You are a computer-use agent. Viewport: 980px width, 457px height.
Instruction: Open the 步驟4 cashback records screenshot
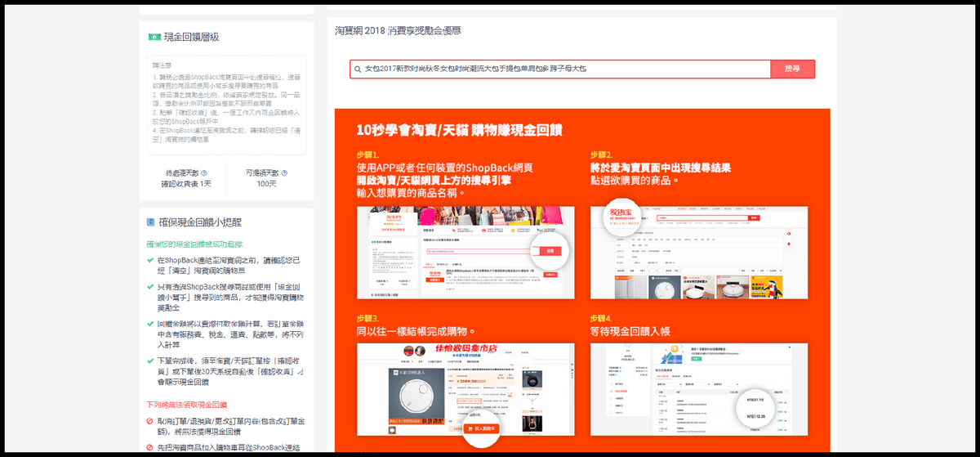pos(699,389)
